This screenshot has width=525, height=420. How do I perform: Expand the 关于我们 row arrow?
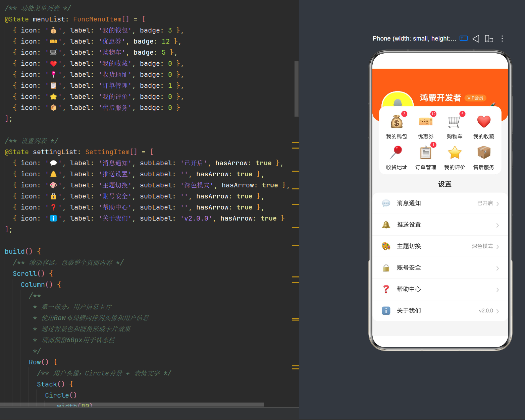pos(497,311)
